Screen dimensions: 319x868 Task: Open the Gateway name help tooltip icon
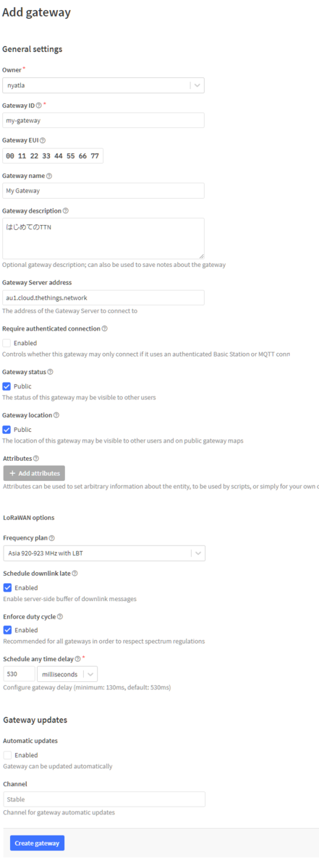pyautogui.click(x=49, y=176)
